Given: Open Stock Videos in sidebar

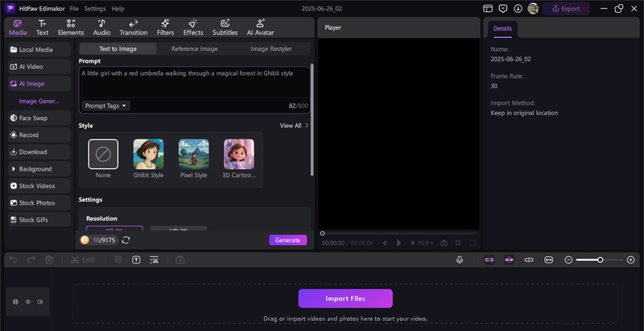Looking at the screenshot, I should (39, 185).
